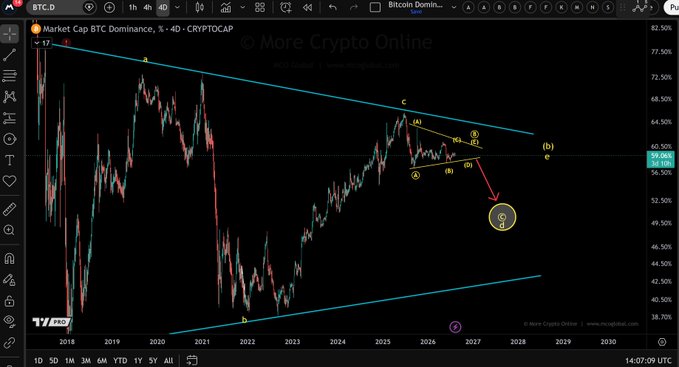Expand the layout management dropdown arrow
The width and height of the screenshot is (679, 367).
[x=453, y=7]
